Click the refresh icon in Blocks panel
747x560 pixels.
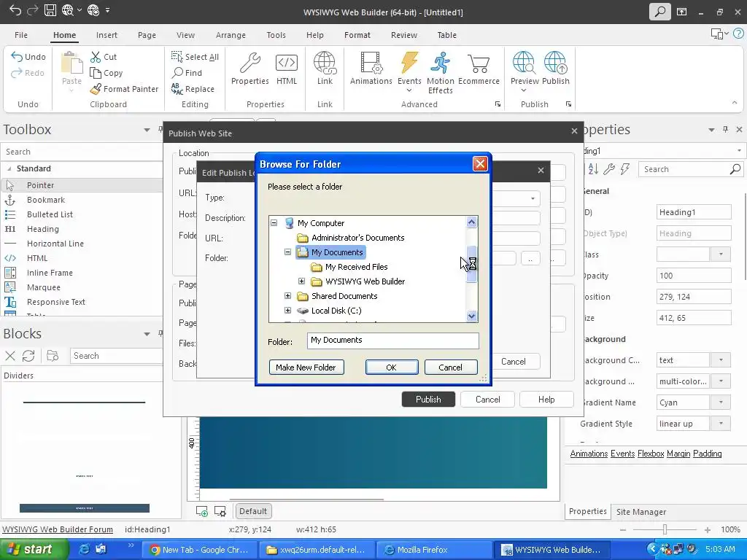point(28,356)
